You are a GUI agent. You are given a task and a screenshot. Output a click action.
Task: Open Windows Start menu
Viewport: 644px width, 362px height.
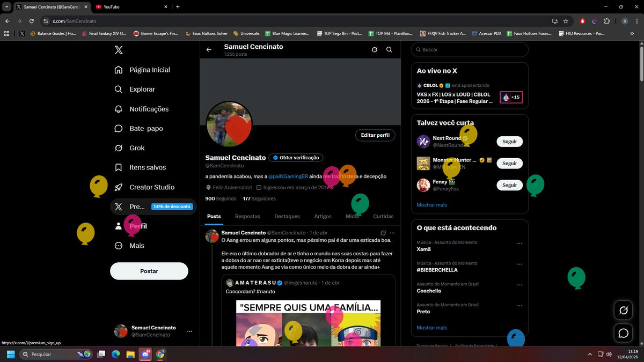pos(11,354)
